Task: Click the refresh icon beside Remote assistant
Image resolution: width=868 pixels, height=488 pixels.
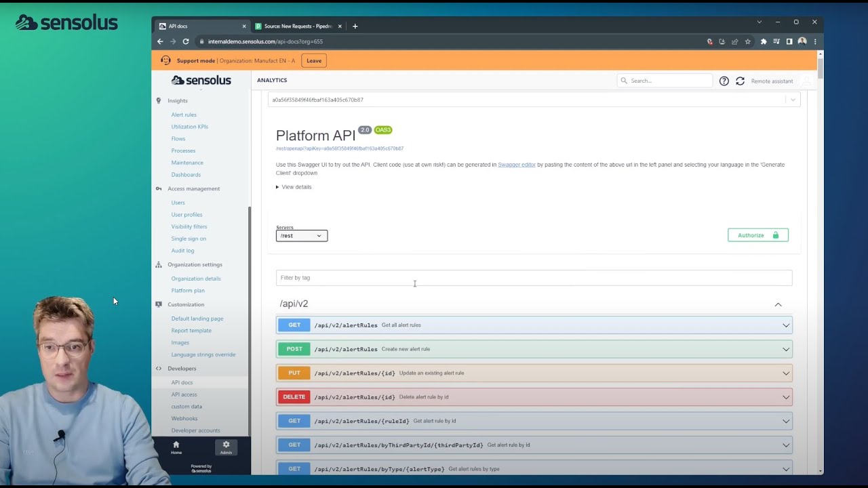Action: [x=740, y=81]
